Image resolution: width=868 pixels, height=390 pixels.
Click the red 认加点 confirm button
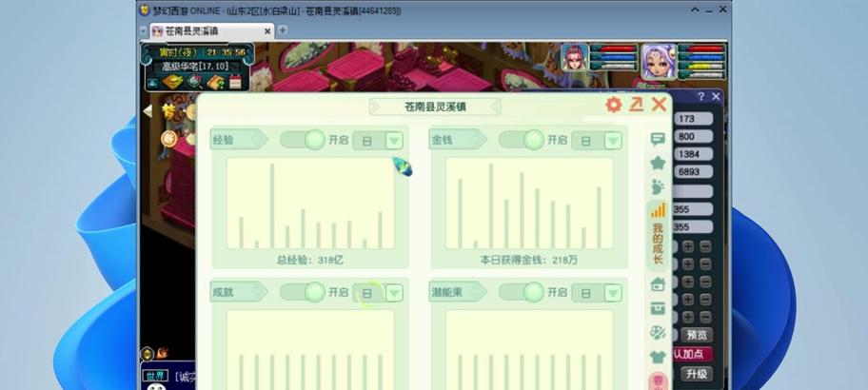point(692,354)
